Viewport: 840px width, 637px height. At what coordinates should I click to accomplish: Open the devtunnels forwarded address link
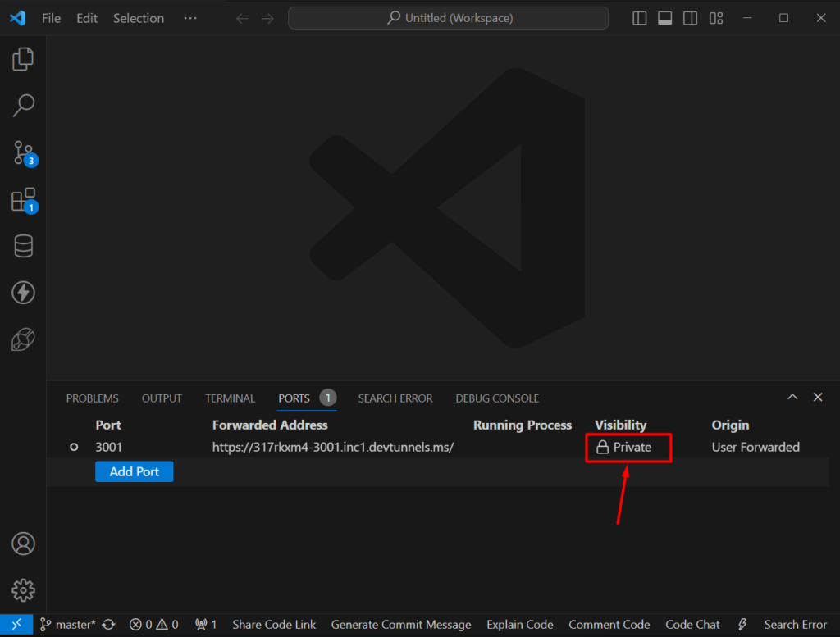(x=333, y=447)
